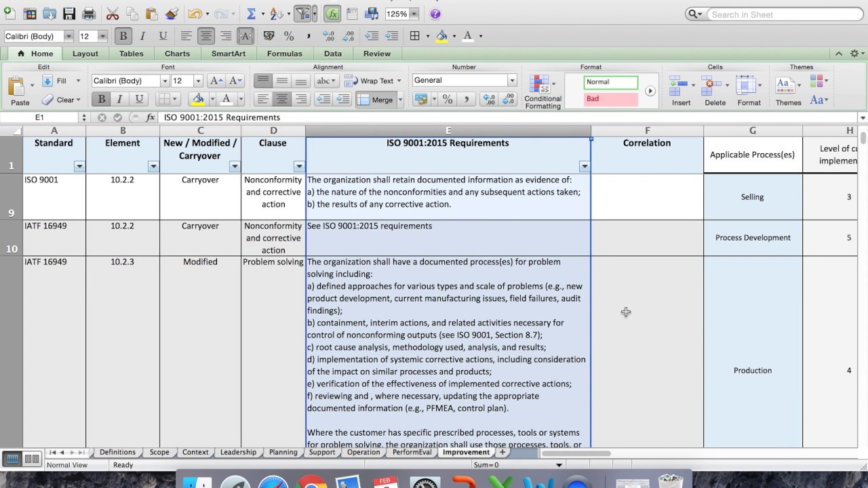Open the Formulas ribbon tab
Screen dimensions: 868x488
(284, 54)
